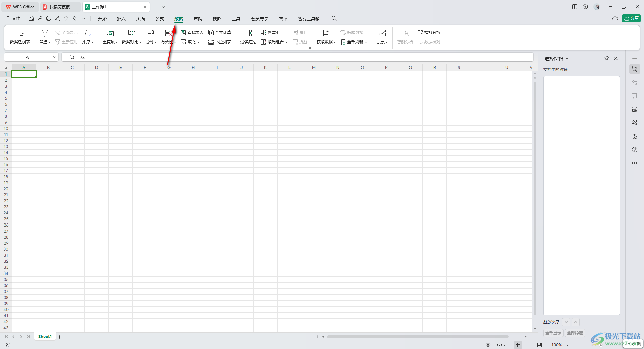Screen dimensions: 644x349
Task: Click inside the formula bar input
Action: (x=310, y=57)
